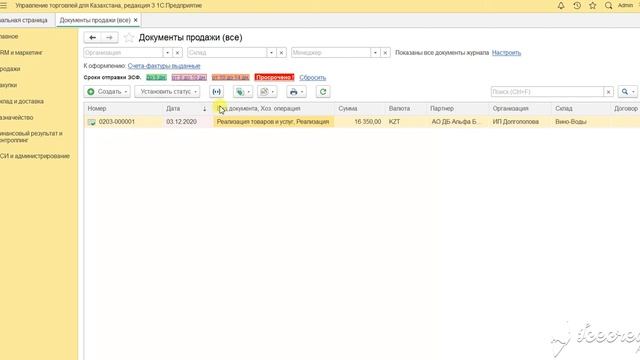
Task: Switch to the Начальная страница tab
Action: pos(24,20)
